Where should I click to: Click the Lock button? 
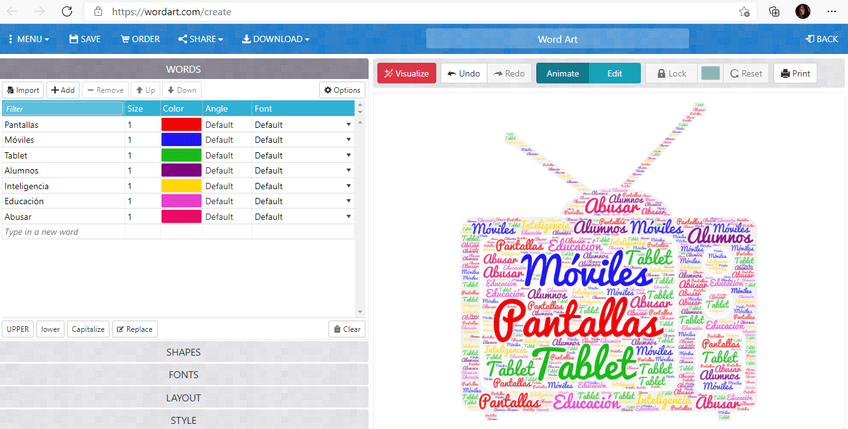point(670,74)
